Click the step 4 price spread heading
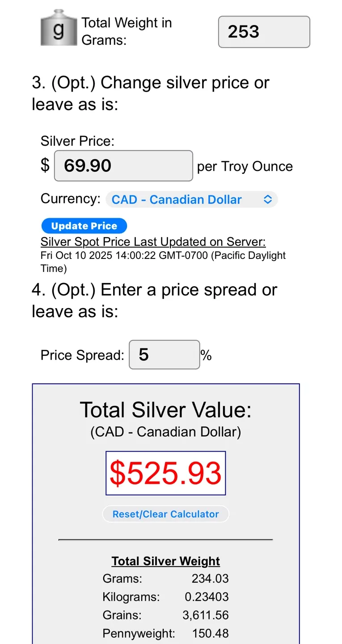The image size is (342, 644). (x=155, y=301)
